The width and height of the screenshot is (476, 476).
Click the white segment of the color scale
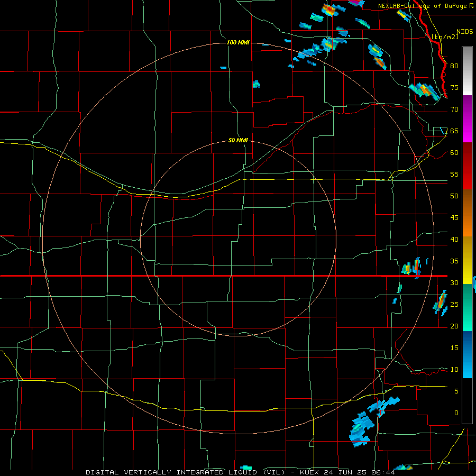coord(467,71)
